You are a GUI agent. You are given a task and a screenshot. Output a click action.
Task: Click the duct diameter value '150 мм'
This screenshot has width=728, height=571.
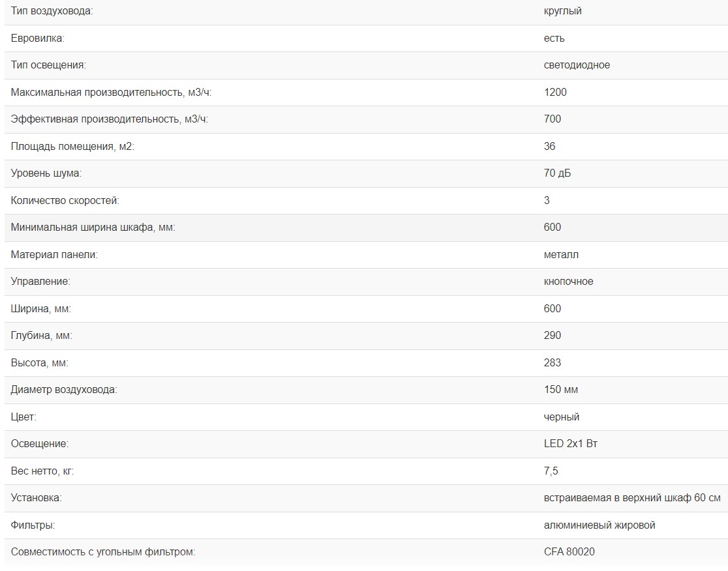coord(561,390)
